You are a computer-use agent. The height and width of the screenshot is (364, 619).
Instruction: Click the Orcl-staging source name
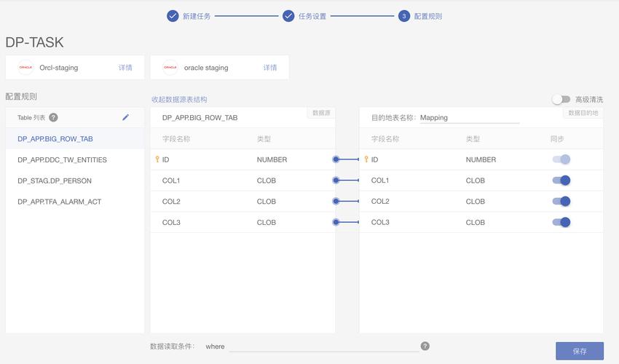(x=59, y=68)
